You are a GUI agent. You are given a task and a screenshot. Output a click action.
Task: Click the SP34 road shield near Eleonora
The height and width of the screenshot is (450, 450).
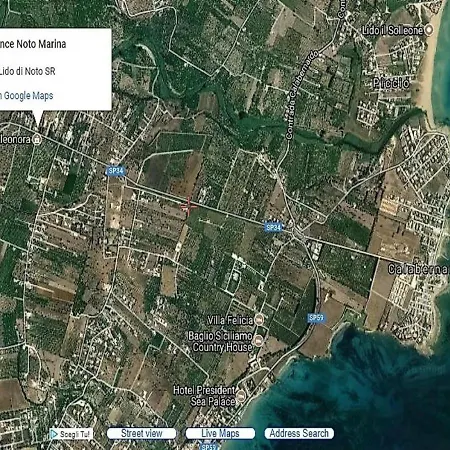116,171
